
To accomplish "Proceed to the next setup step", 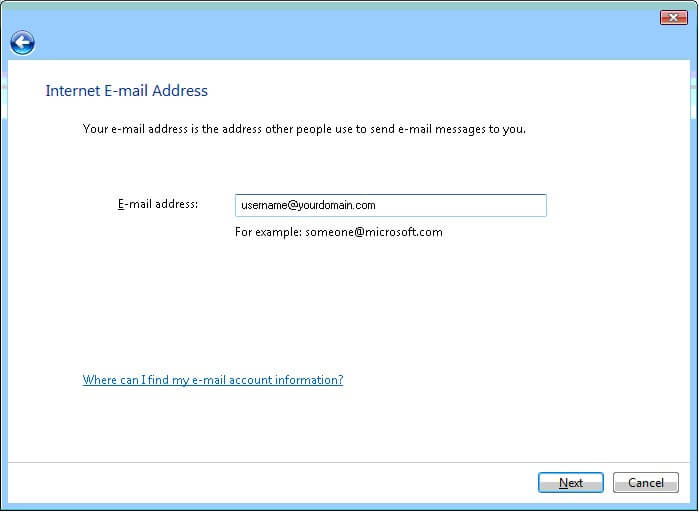I will click(571, 483).
